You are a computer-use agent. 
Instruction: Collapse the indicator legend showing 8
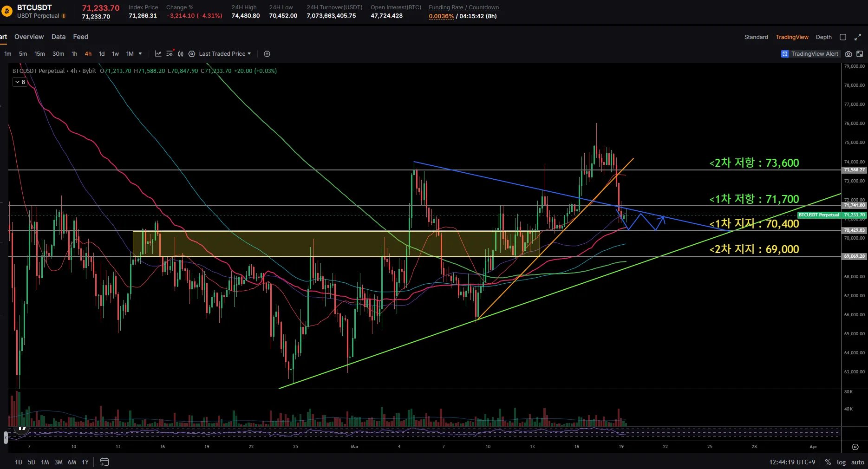tap(20, 82)
